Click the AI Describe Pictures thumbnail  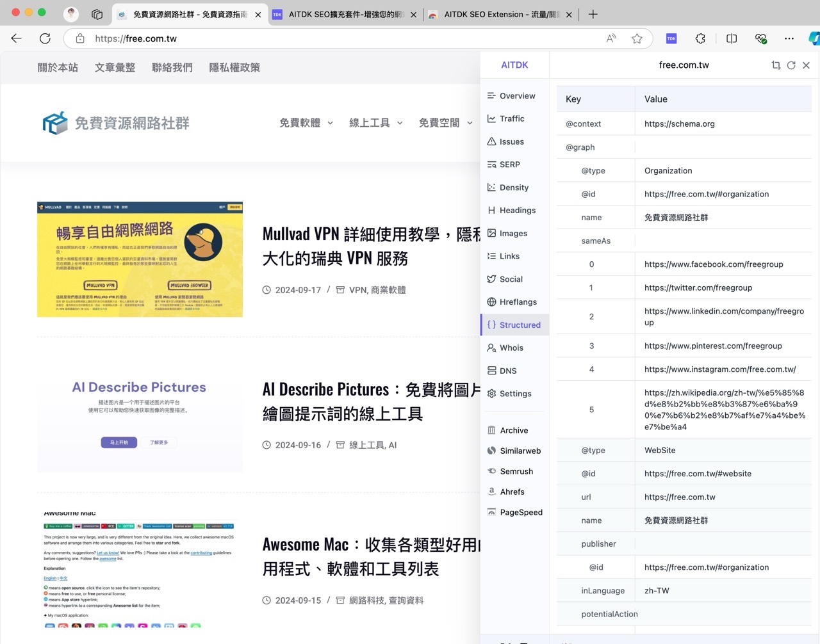pyautogui.click(x=140, y=415)
